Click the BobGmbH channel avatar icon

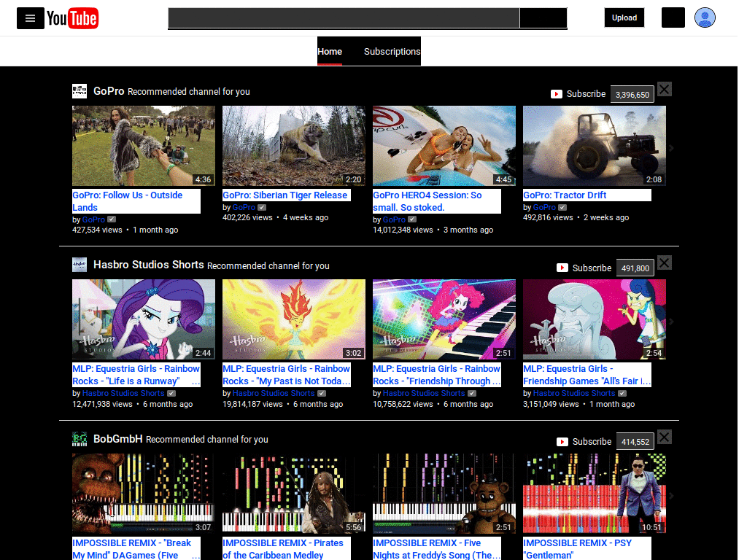tap(80, 438)
